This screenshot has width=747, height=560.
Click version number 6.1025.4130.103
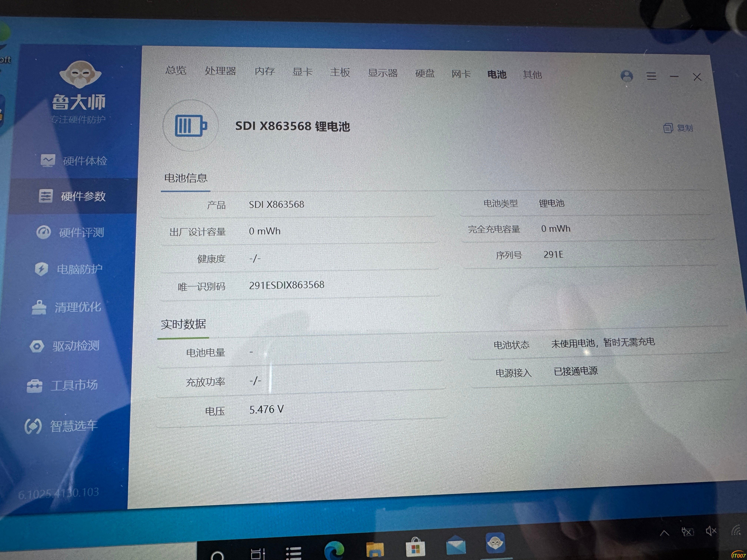point(58,494)
